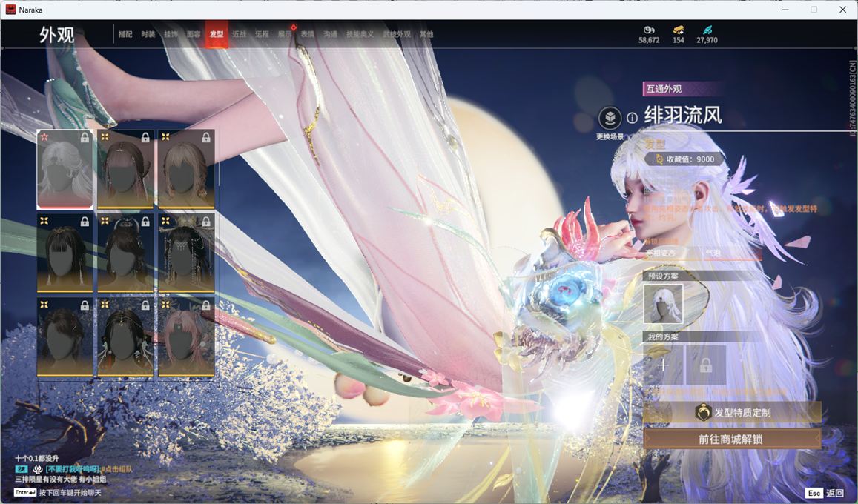Open the 展示 tab with red marker
The width and height of the screenshot is (858, 504).
(x=285, y=34)
